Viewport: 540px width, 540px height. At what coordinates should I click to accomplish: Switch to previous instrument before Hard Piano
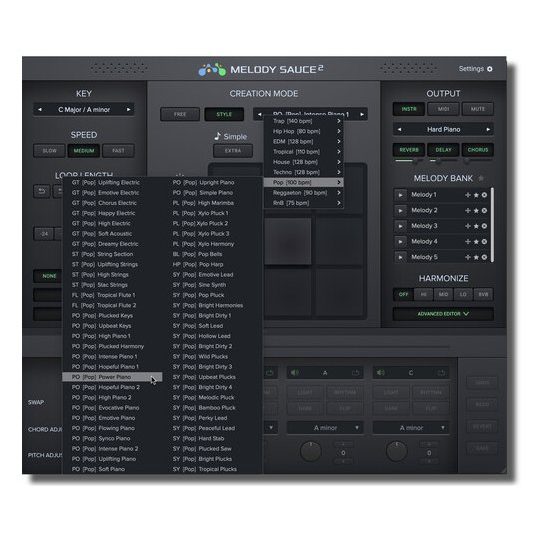(399, 129)
